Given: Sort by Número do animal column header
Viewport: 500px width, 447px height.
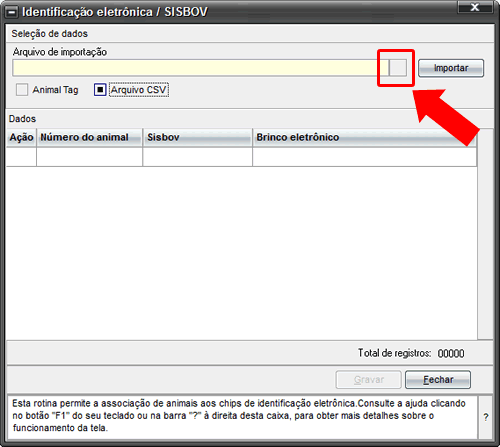Looking at the screenshot, I should coord(90,137).
